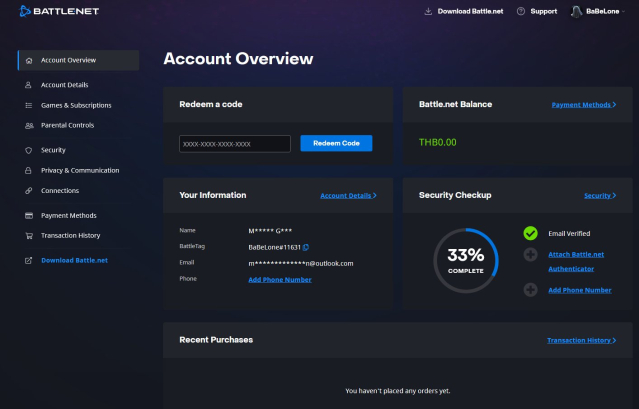Click the Connections link icon in sidebar

tap(29, 191)
